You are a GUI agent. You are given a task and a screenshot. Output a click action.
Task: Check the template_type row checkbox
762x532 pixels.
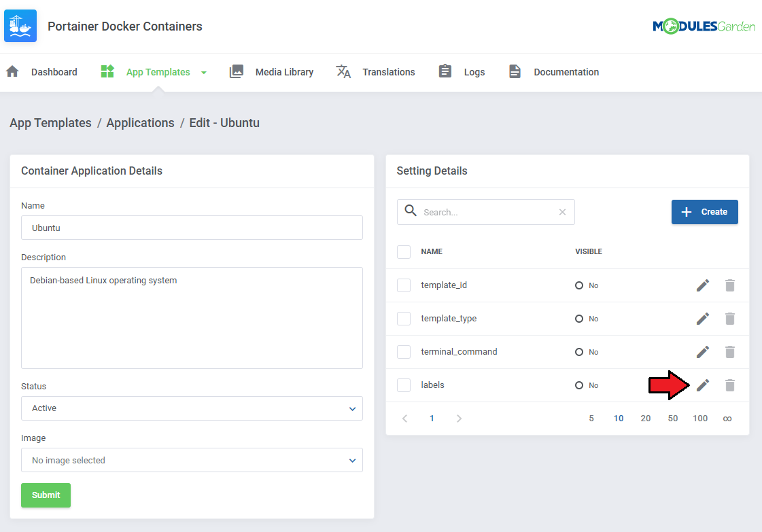coord(404,319)
